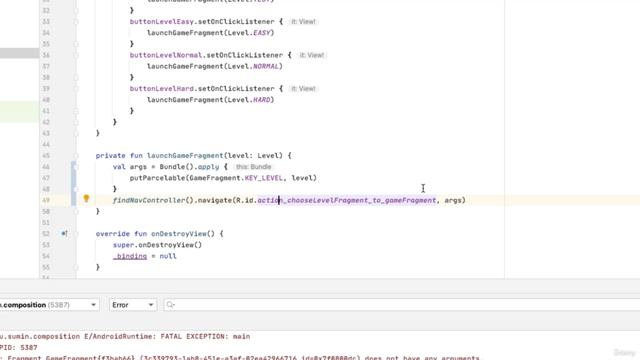This screenshot has height=360, width=640.
Task: Click the override gutter icon beside onDestroyView
Action: point(64,233)
